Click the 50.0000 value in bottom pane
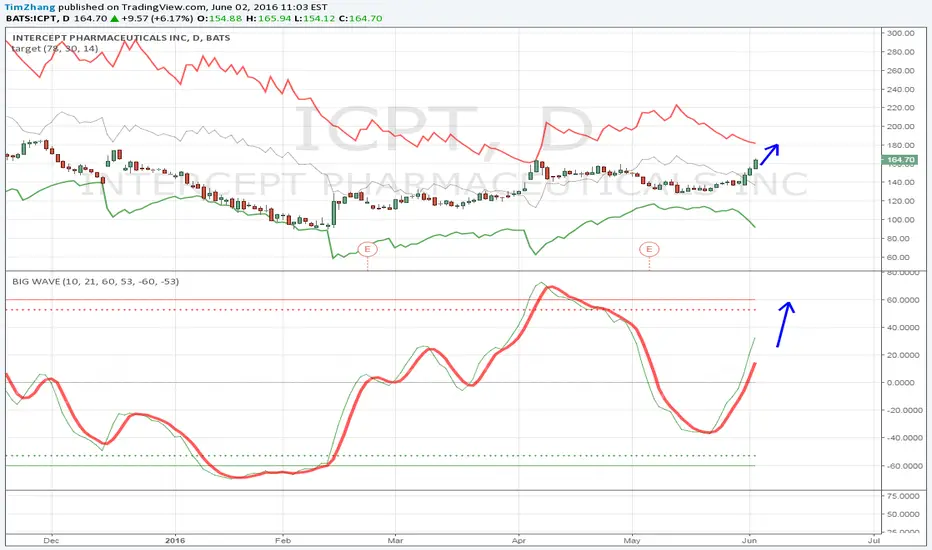 [903, 514]
